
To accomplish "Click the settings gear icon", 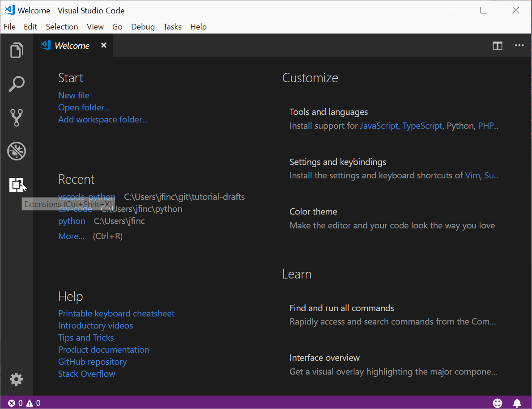I will 17,379.
